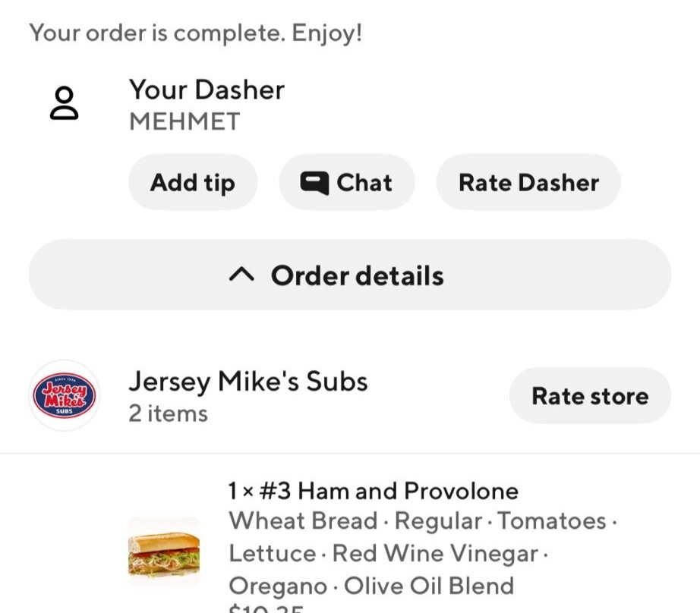The height and width of the screenshot is (613, 700).
Task: Select the Your Dasher heading
Action: click(x=207, y=90)
